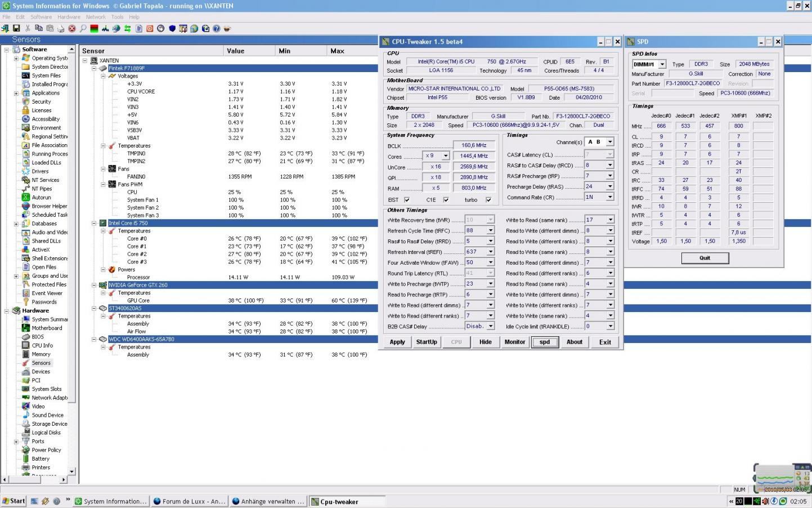Click the tree panel vertical scrollbar down arrow
Image resolution: width=812 pixels, height=508 pixels.
[x=71, y=471]
